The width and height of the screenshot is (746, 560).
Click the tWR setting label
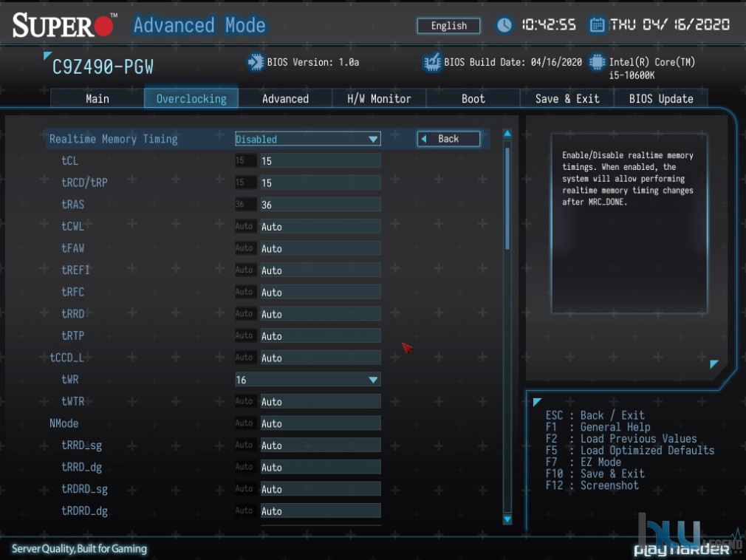point(70,380)
